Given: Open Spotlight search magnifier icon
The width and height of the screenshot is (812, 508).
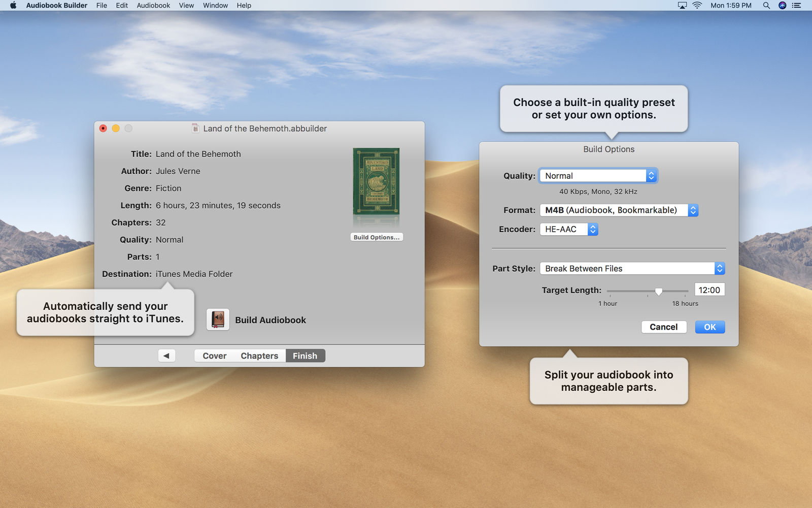Looking at the screenshot, I should click(766, 5).
